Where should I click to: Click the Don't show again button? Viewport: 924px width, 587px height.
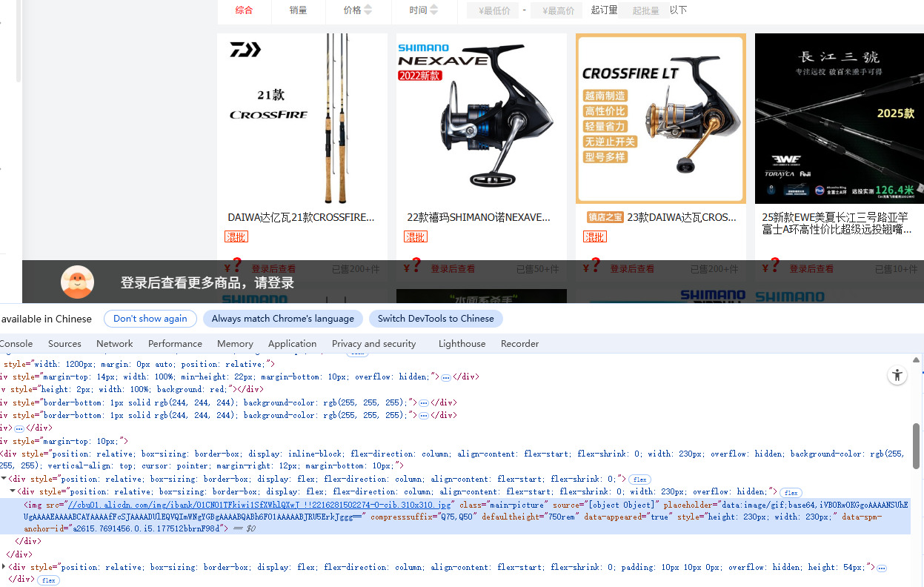[x=150, y=319]
